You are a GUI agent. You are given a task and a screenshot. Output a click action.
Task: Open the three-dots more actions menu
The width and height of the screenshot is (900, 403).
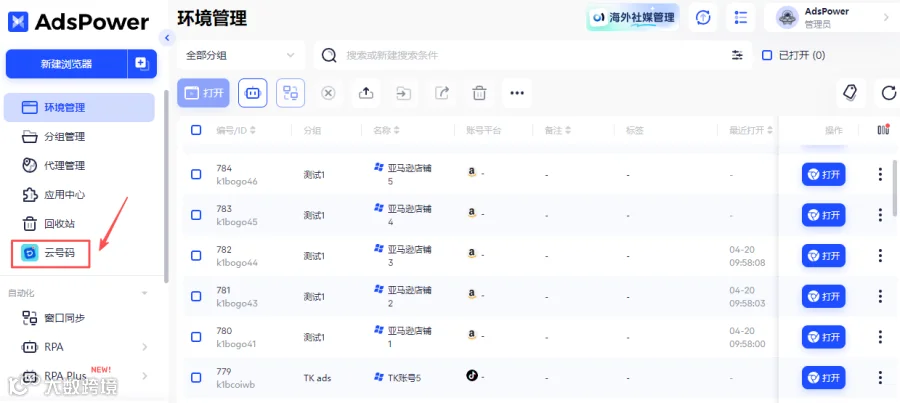click(x=517, y=93)
